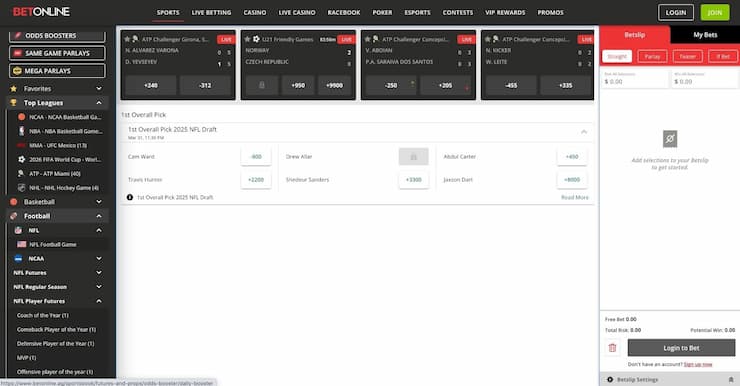Favorite the U21 Friendly Games star
Viewport: 740px width, 386px height.
coord(247,39)
